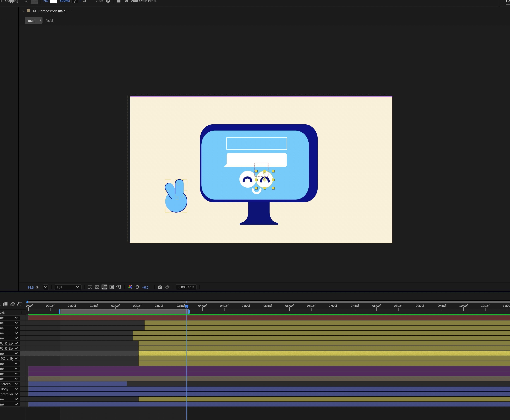Open grid and guide options icon
This screenshot has width=510, height=420.
point(119,287)
